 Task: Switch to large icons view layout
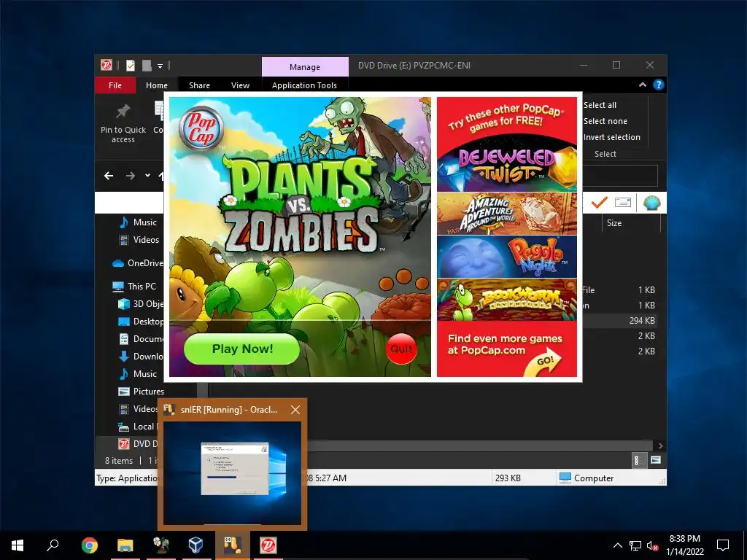[x=656, y=460]
